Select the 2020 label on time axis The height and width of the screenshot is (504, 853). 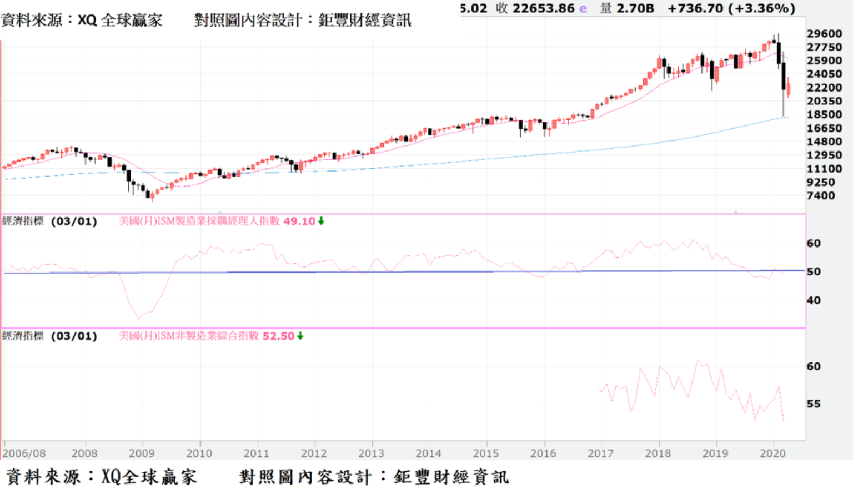pos(772,453)
